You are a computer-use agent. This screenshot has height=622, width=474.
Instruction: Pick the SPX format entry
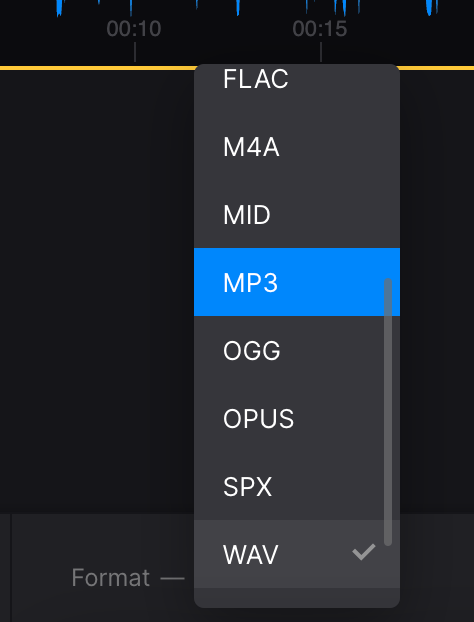297,486
